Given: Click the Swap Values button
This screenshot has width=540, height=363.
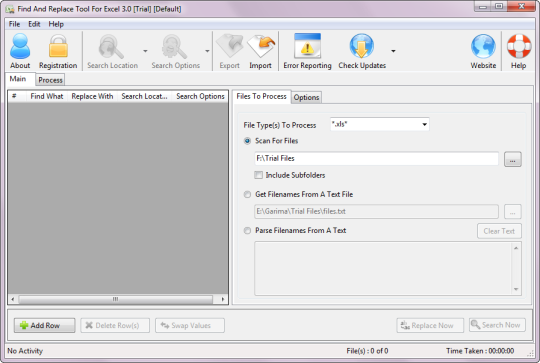Looking at the screenshot, I should [x=190, y=325].
